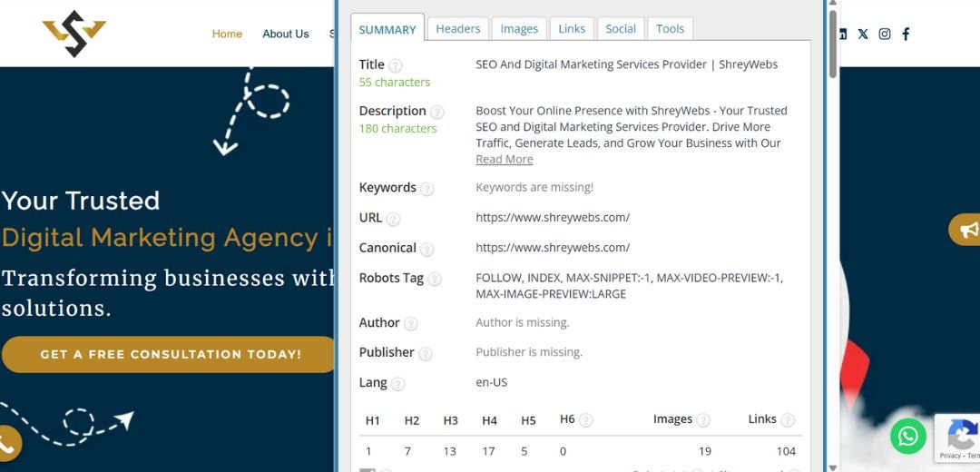The height and width of the screenshot is (472, 980).
Task: Open the X (Twitter) social icon in the header
Action: [x=863, y=34]
